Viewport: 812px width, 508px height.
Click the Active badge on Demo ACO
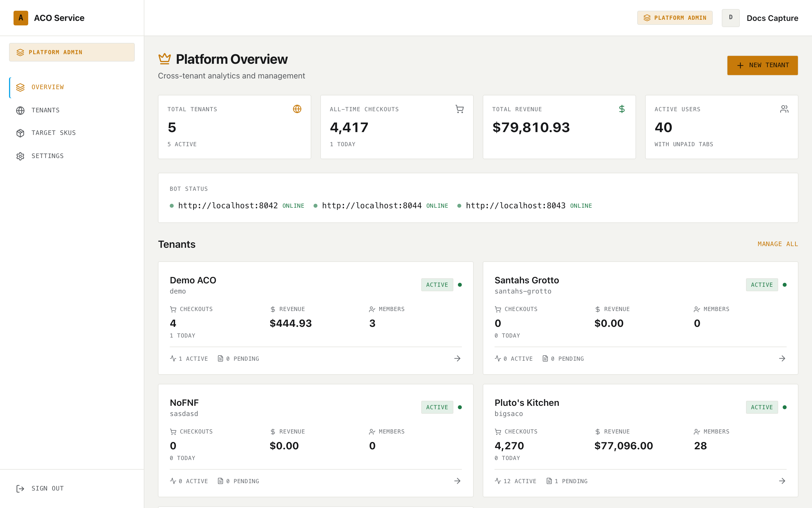(x=437, y=284)
